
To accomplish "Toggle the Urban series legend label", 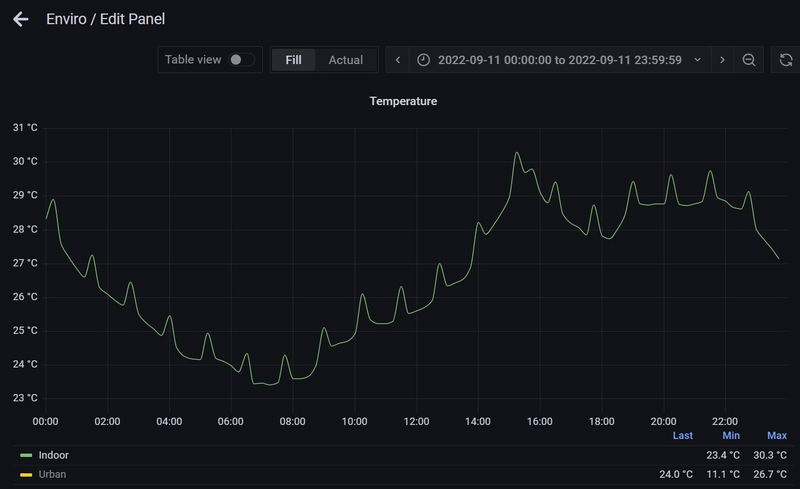I will (x=52, y=474).
